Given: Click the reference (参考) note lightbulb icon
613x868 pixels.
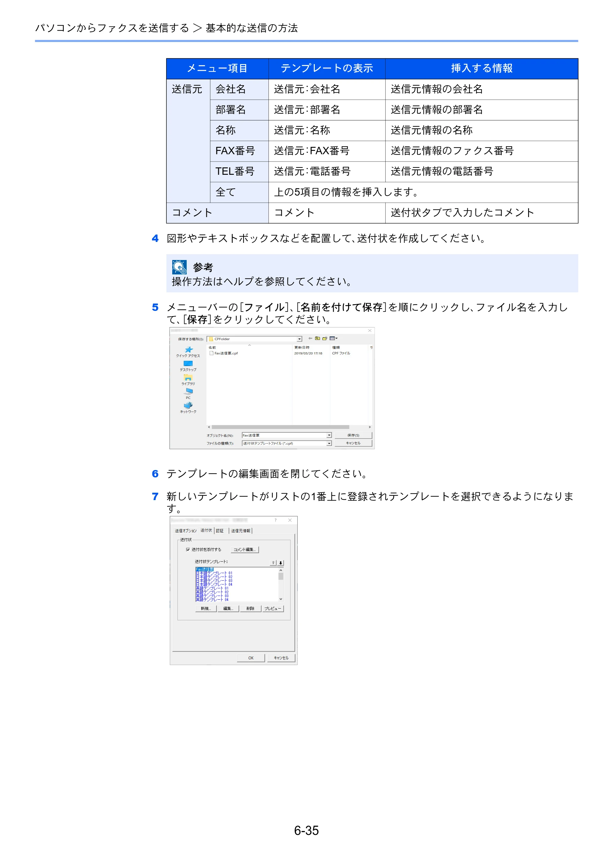Looking at the screenshot, I should [x=179, y=267].
